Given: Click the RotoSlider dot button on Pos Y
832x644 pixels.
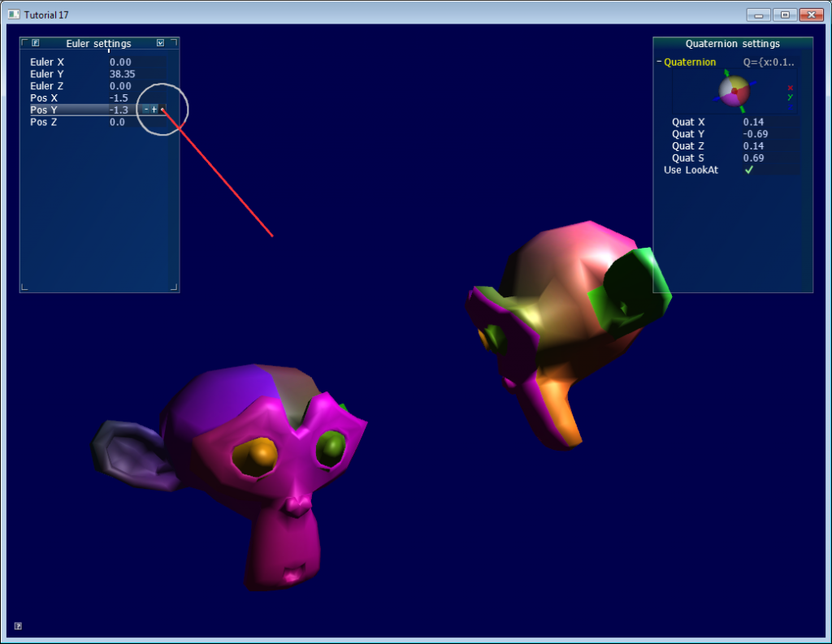Looking at the screenshot, I should tap(162, 110).
